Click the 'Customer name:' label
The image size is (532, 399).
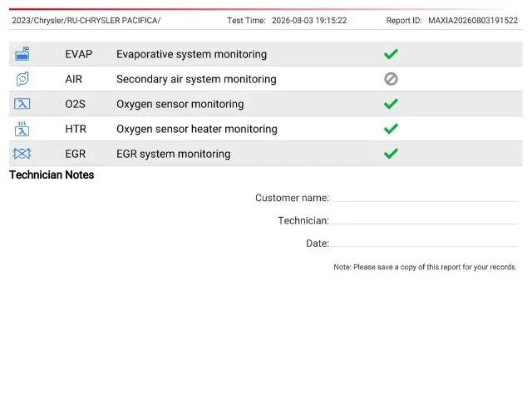point(292,198)
